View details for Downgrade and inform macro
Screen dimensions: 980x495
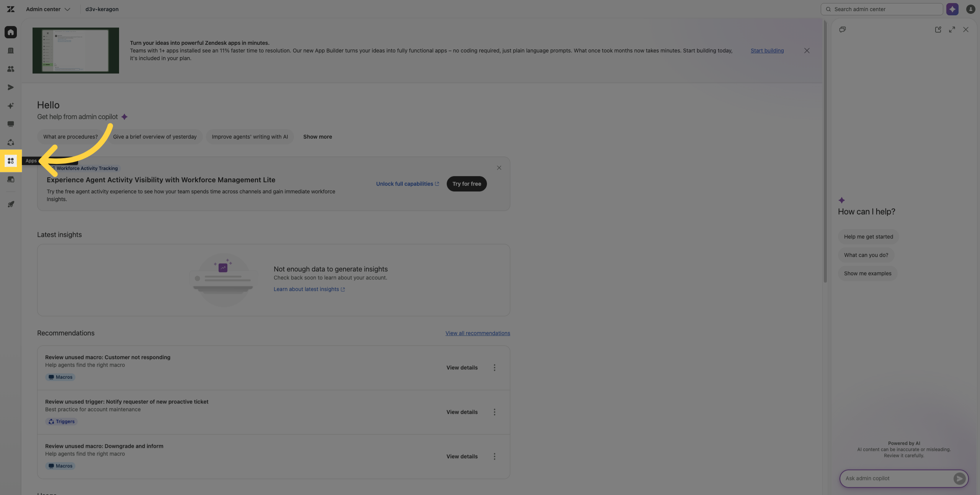tap(462, 456)
